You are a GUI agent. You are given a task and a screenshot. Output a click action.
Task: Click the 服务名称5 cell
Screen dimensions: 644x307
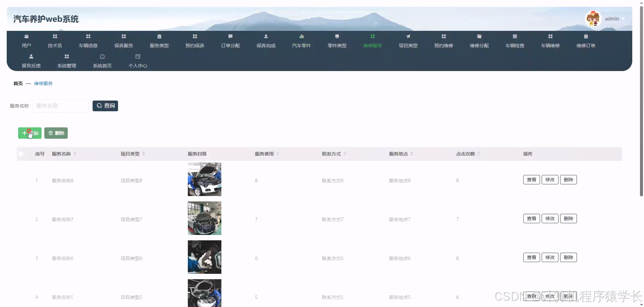pos(63,297)
